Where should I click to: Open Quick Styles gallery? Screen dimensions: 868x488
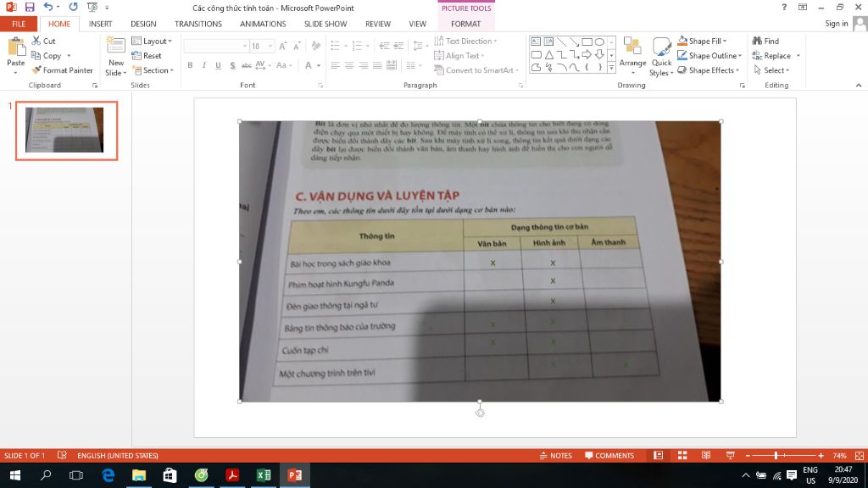pos(661,56)
